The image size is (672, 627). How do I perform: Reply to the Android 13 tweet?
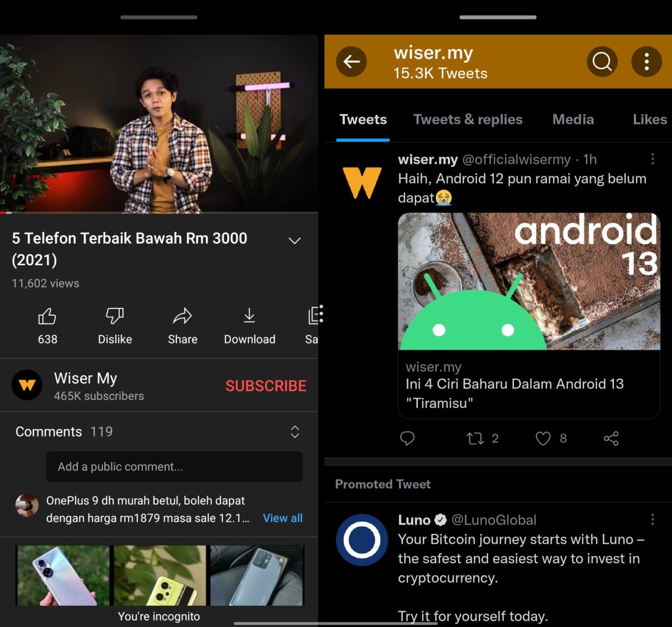pos(407,438)
